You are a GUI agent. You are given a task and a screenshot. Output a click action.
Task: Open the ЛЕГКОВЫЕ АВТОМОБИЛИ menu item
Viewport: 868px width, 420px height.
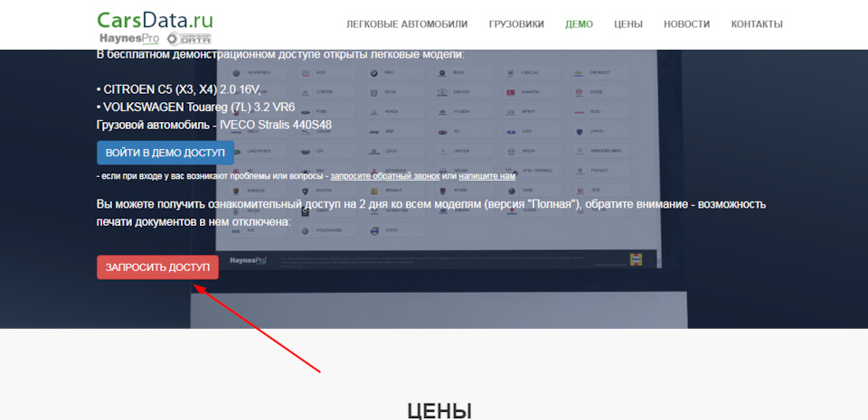[407, 24]
